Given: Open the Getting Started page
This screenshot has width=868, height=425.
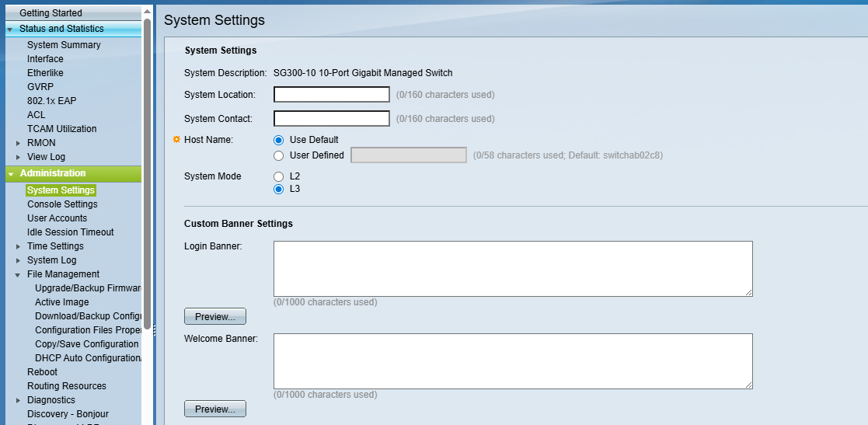Looking at the screenshot, I should tap(51, 13).
